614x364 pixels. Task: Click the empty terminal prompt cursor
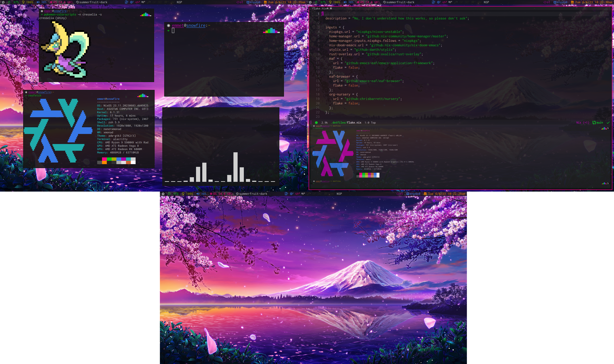(x=173, y=30)
